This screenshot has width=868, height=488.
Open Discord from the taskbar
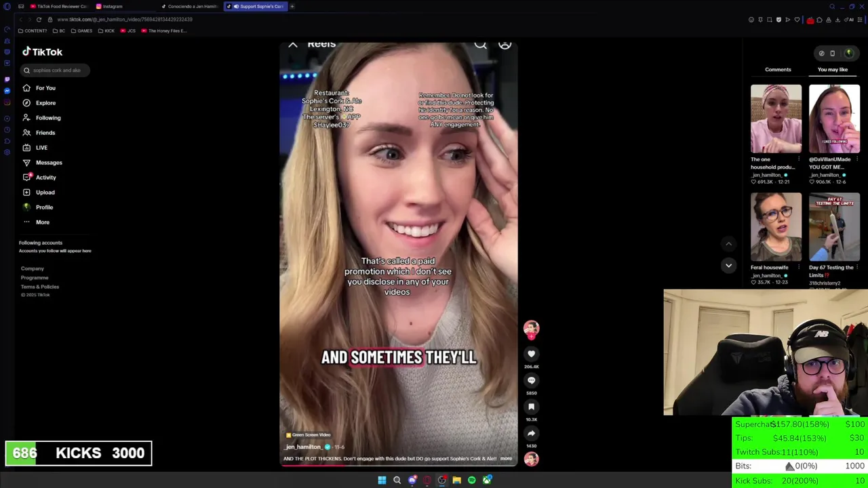click(412, 480)
